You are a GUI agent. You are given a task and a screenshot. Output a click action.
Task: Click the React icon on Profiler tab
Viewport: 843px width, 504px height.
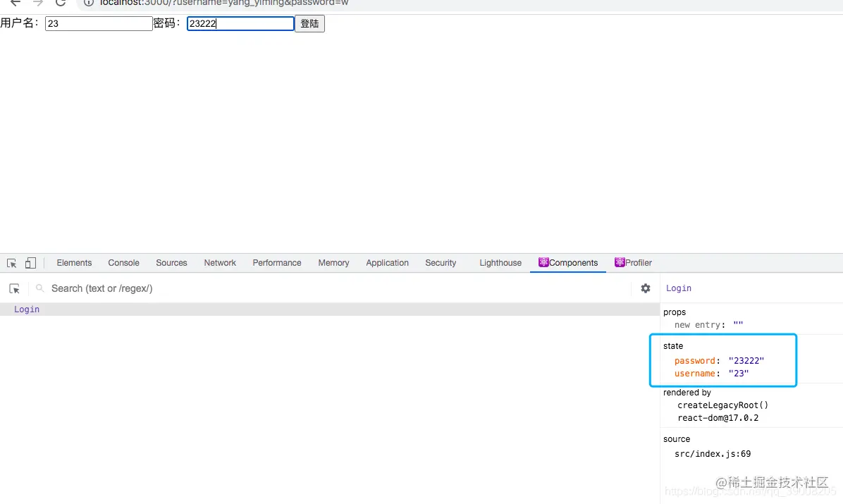coord(620,262)
